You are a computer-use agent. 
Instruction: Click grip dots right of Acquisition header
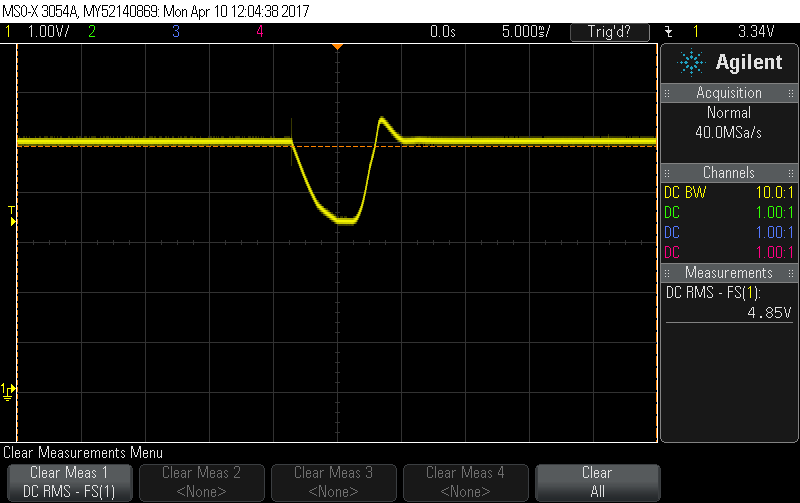click(791, 93)
